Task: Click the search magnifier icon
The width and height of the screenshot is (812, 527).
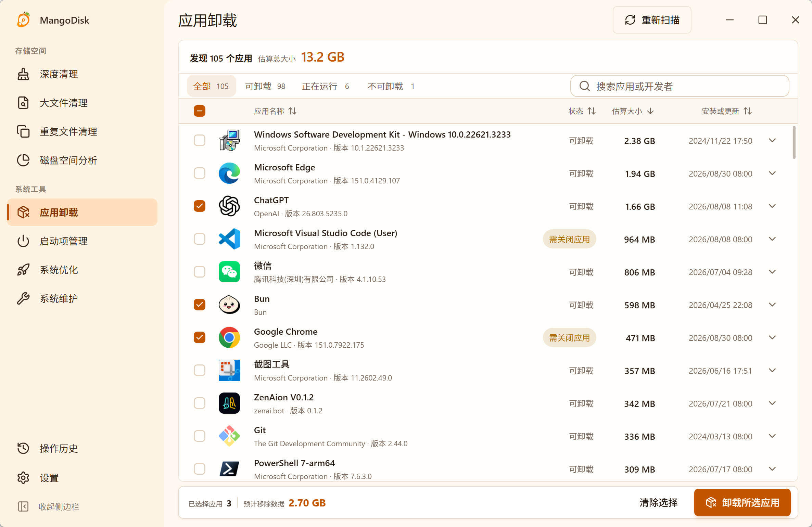Action: 585,86
